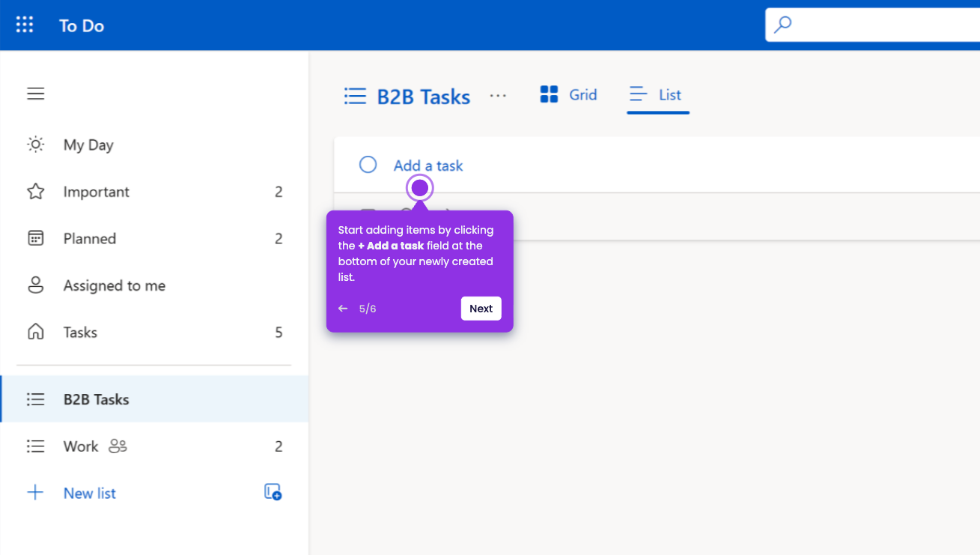Collapse the sidebar with the hamburger icon
The width and height of the screenshot is (980, 555).
(35, 94)
